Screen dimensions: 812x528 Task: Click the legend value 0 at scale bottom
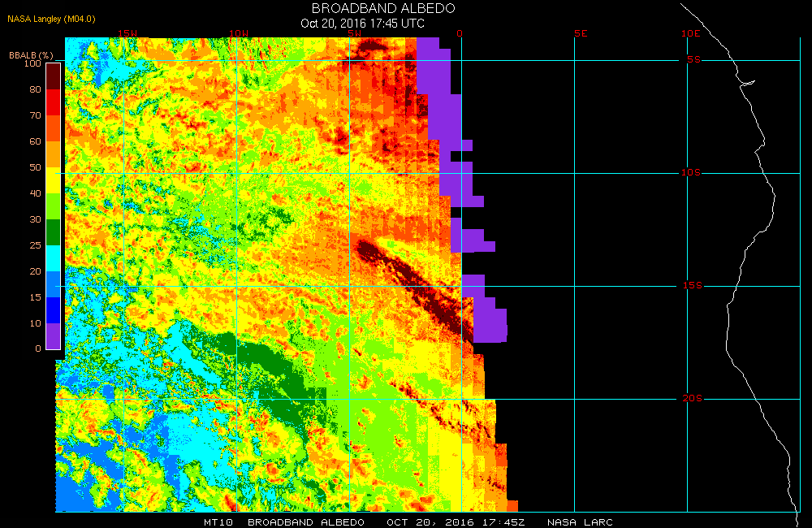pyautogui.click(x=38, y=348)
